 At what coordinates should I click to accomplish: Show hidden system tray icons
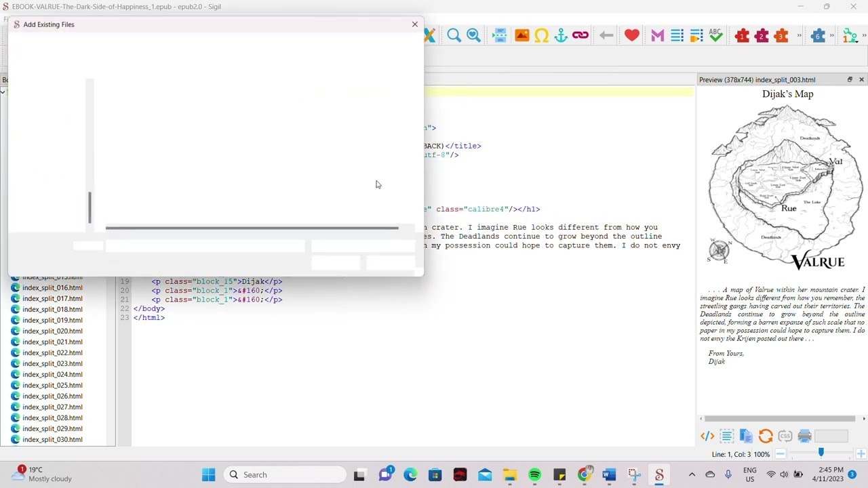coord(692,474)
